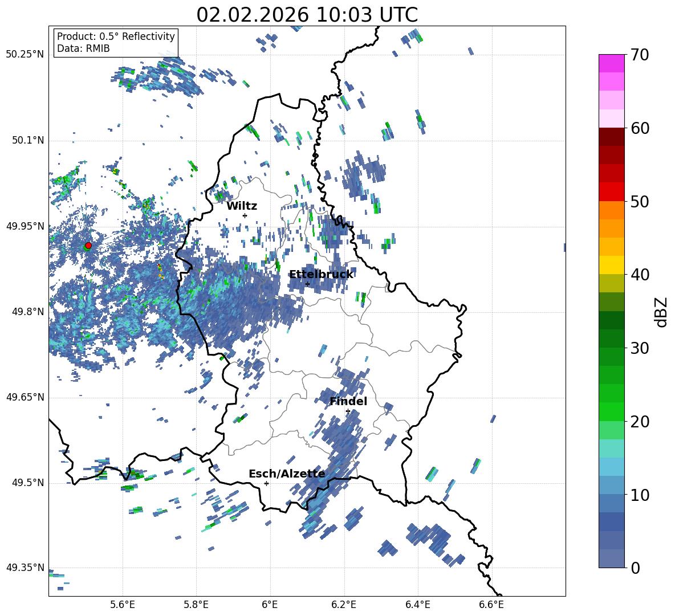
Task: Click the colorbar tick value 10
Action: 640,495
